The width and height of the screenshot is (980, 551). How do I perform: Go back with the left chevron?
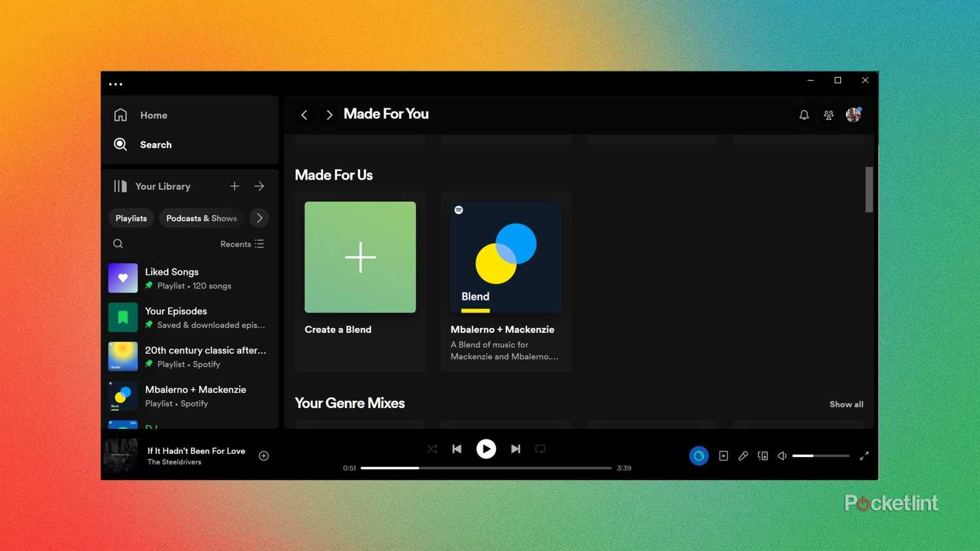point(304,115)
